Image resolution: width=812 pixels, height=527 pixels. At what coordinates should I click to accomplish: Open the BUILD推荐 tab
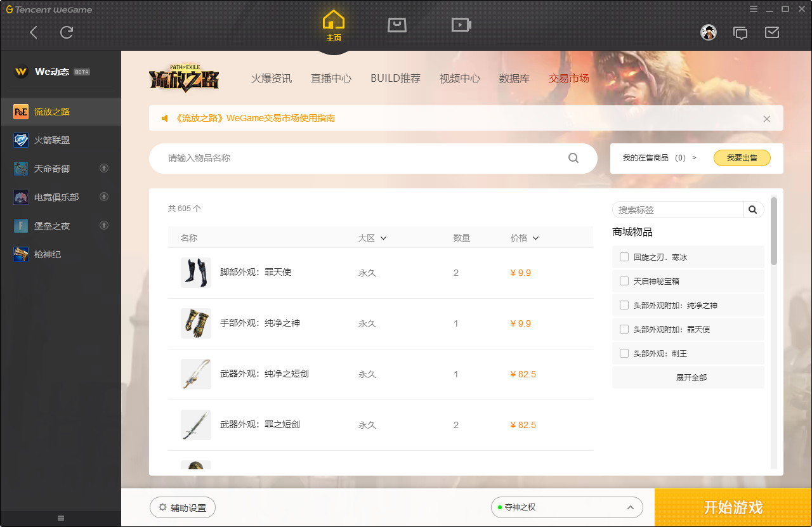coord(396,79)
